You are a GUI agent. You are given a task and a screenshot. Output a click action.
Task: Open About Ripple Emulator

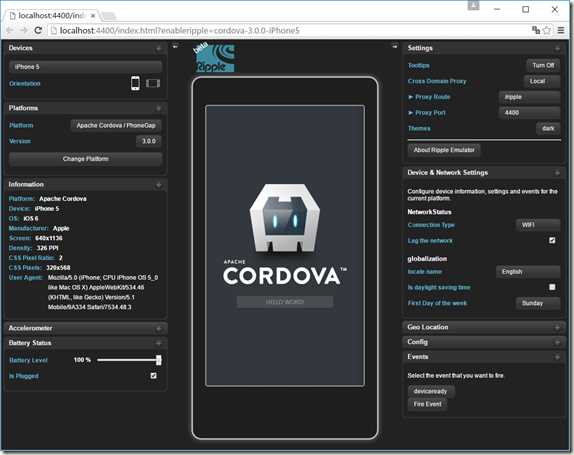(444, 150)
